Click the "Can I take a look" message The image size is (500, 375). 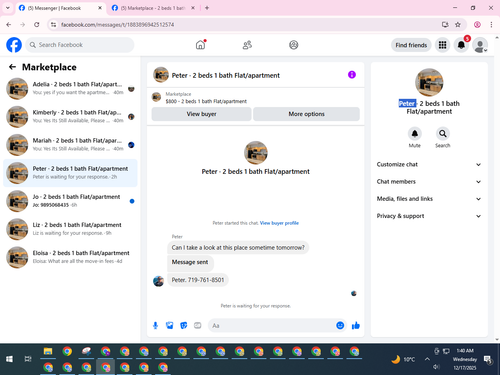tap(238, 248)
